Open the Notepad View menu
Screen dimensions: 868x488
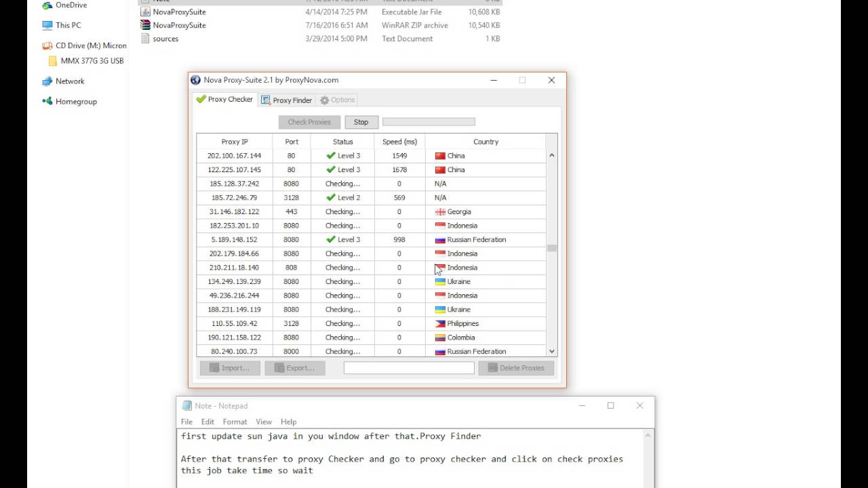pyautogui.click(x=264, y=422)
